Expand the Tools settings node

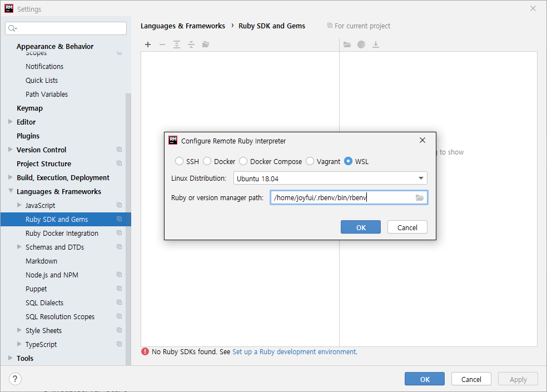click(x=11, y=358)
